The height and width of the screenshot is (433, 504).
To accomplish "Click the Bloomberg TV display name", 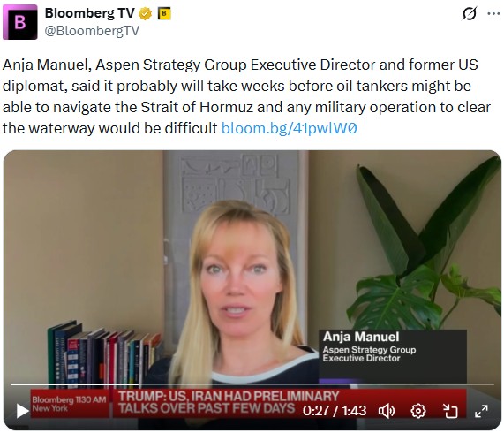I will pyautogui.click(x=90, y=13).
